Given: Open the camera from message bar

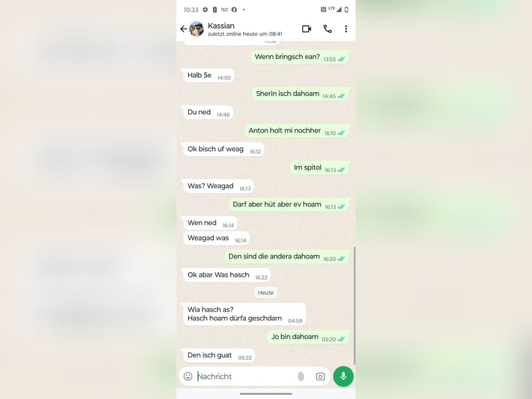Looking at the screenshot, I should pyautogui.click(x=320, y=376).
